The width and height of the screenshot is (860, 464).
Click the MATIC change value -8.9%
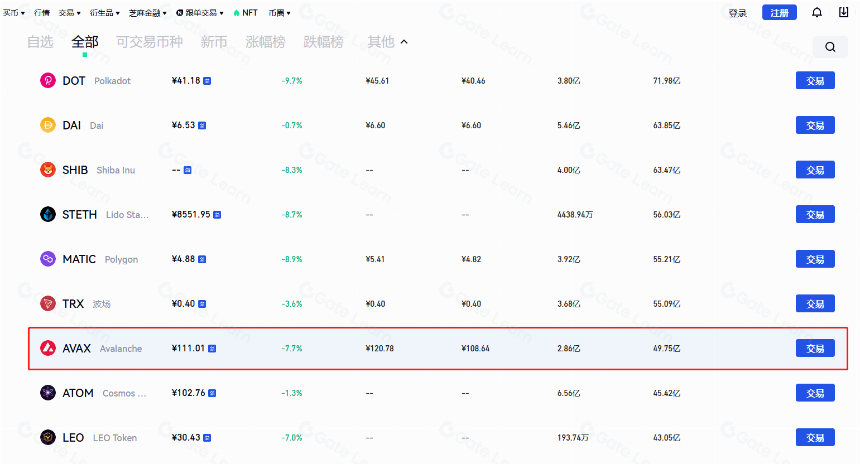292,259
